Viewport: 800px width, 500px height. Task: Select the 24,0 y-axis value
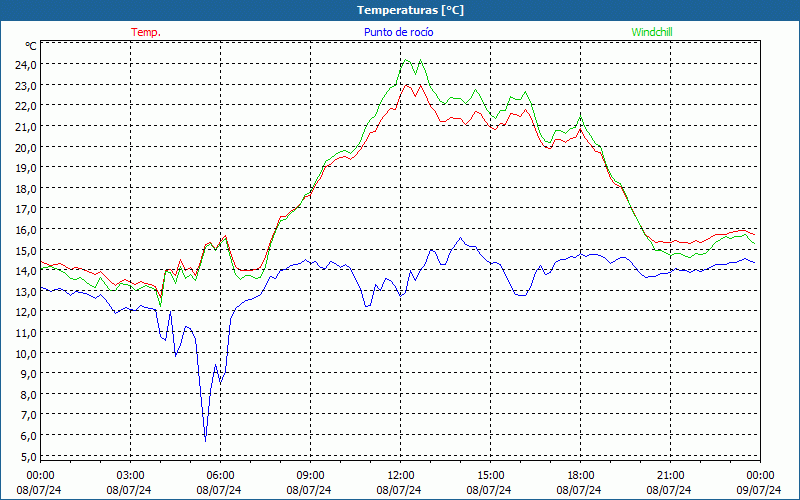(x=26, y=65)
